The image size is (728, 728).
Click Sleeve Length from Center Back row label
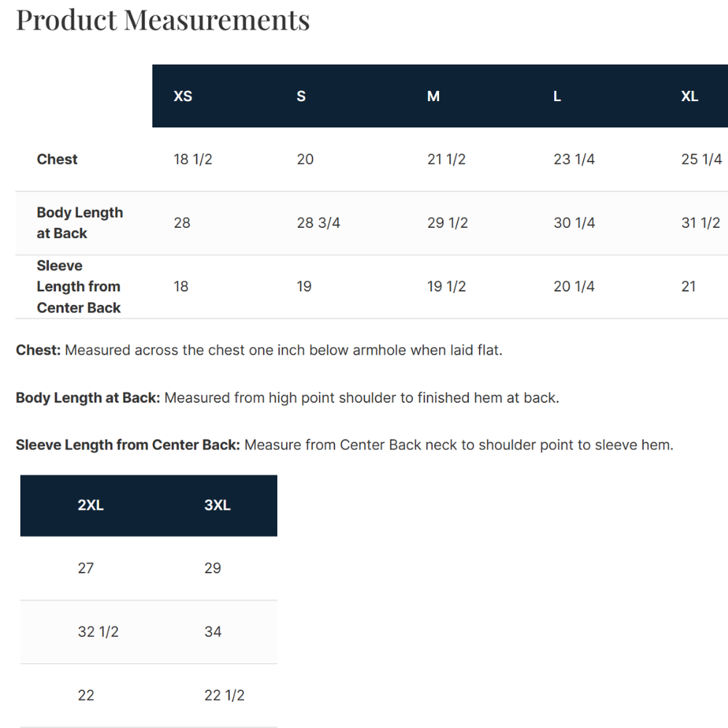[x=79, y=287]
